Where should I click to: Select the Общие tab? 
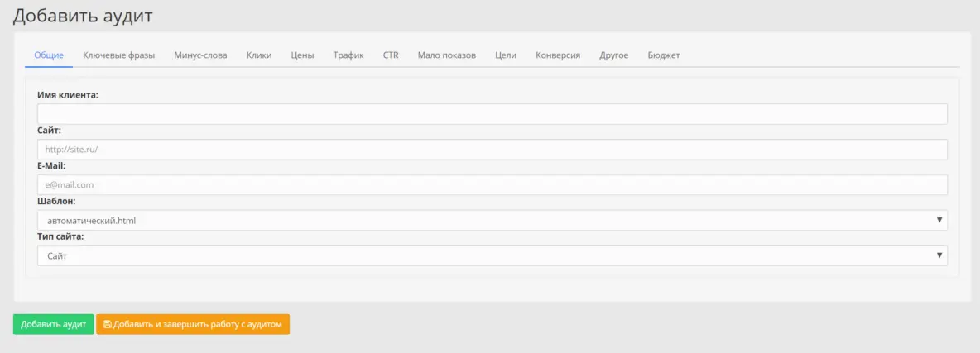49,55
